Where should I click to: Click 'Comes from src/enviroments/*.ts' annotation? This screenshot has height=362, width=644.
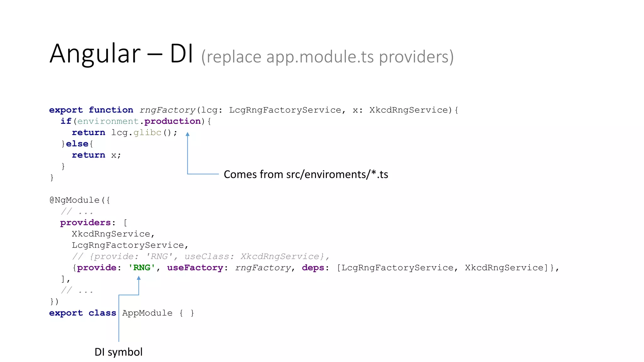click(x=306, y=174)
